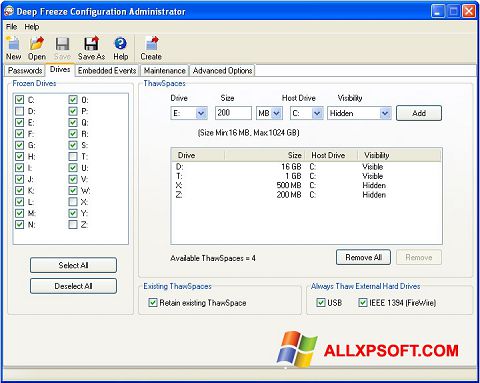Click the Create installer toolbar icon
The image size is (480, 383).
click(x=151, y=48)
